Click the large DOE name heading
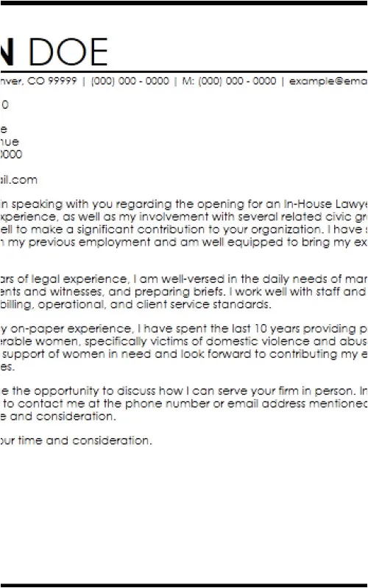 point(68,51)
